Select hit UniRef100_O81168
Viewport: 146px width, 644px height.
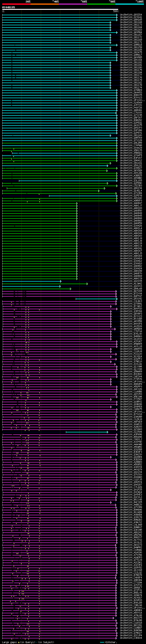131,22
